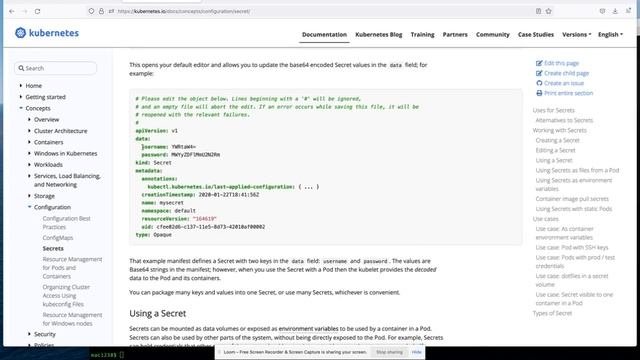This screenshot has height=360, width=640.
Task: Open the Versions dropdown
Action: click(x=576, y=35)
